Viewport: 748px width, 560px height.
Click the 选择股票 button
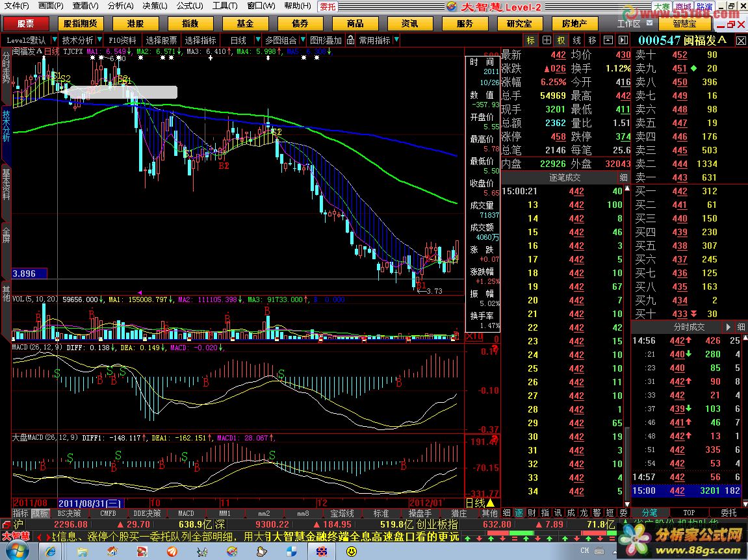point(161,40)
